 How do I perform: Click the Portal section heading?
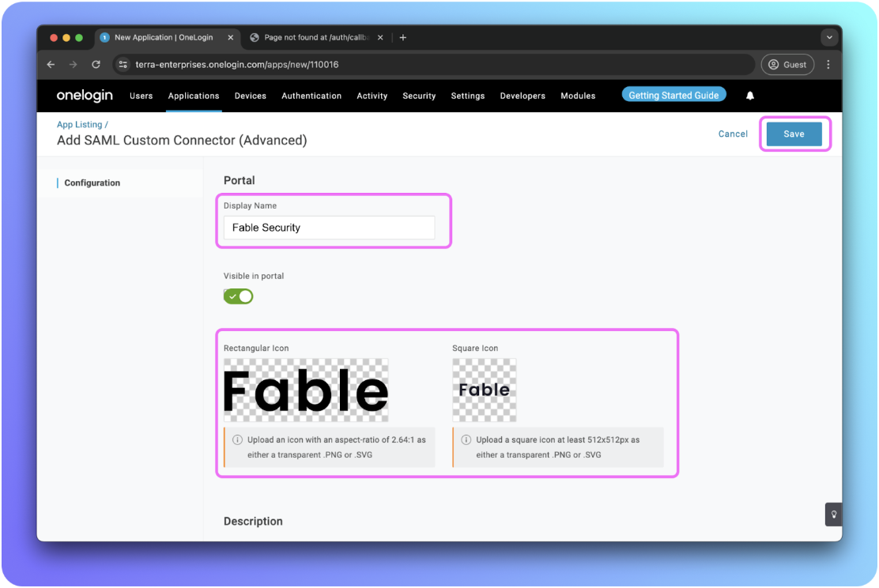240,180
